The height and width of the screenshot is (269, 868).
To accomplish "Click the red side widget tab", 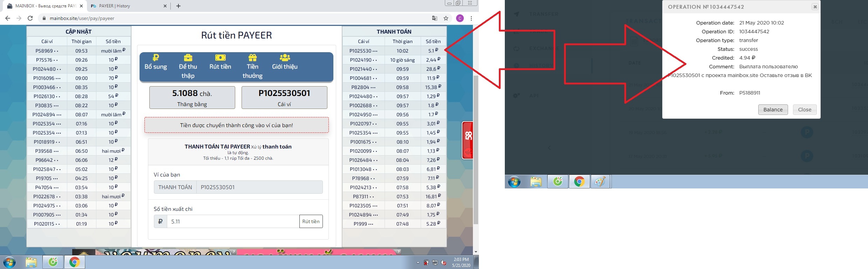I will coord(468,140).
